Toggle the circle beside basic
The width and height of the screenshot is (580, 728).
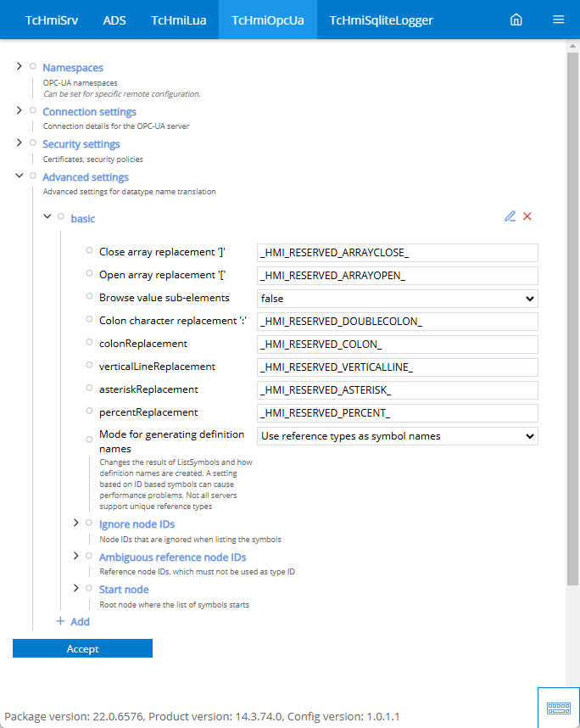click(x=61, y=216)
